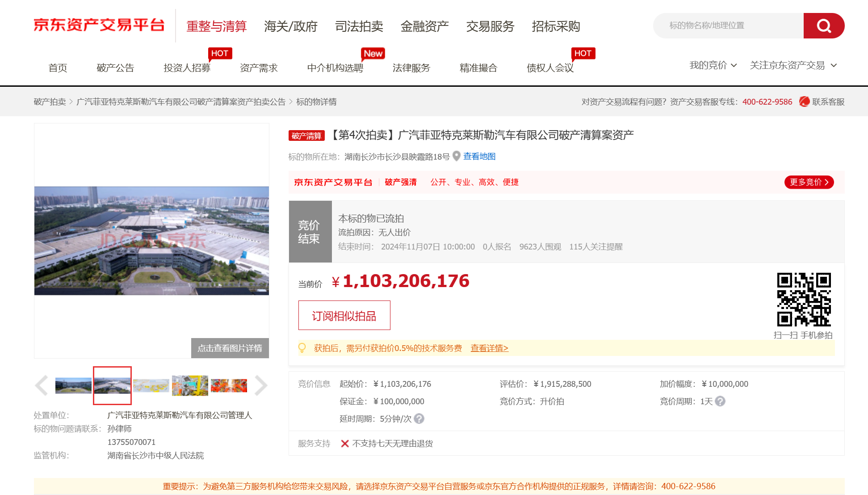
Task: Click the contact phone 13755070071
Action: [131, 442]
